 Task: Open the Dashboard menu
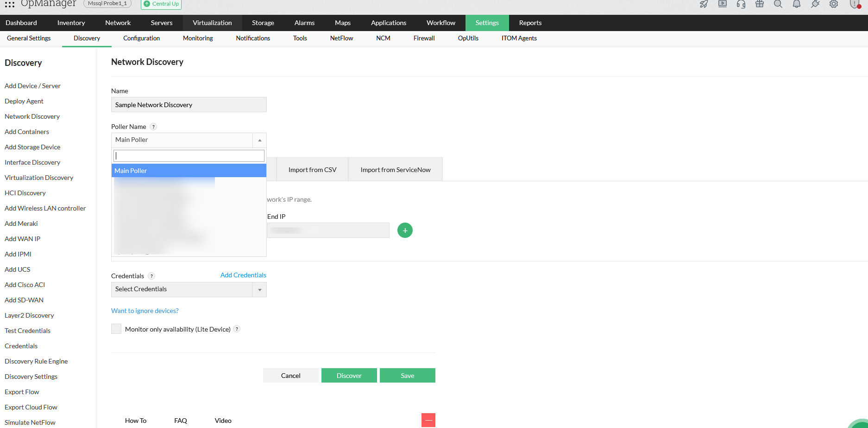[21, 23]
